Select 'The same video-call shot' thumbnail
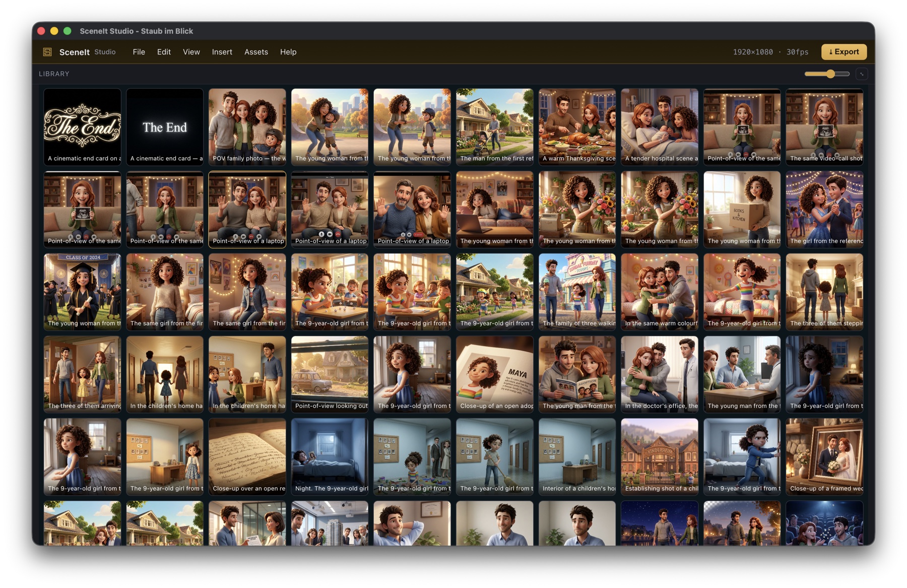This screenshot has height=588, width=907. [825, 127]
